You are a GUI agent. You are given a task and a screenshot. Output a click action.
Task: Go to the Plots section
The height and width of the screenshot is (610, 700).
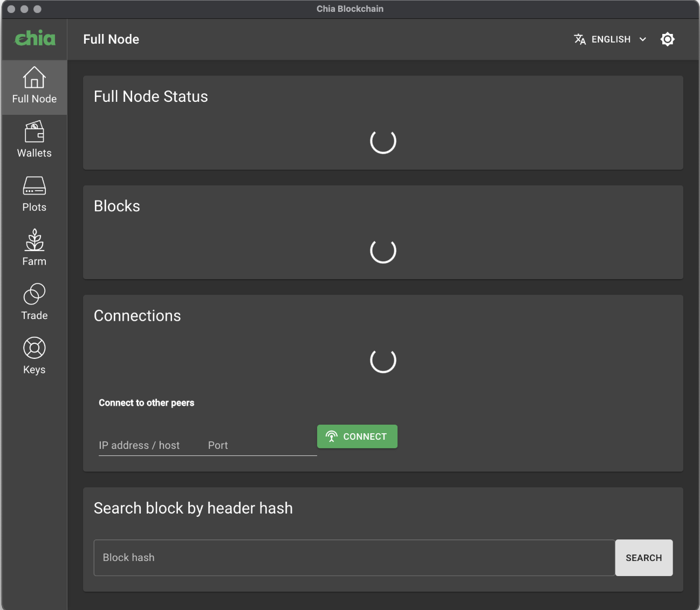pos(35,195)
